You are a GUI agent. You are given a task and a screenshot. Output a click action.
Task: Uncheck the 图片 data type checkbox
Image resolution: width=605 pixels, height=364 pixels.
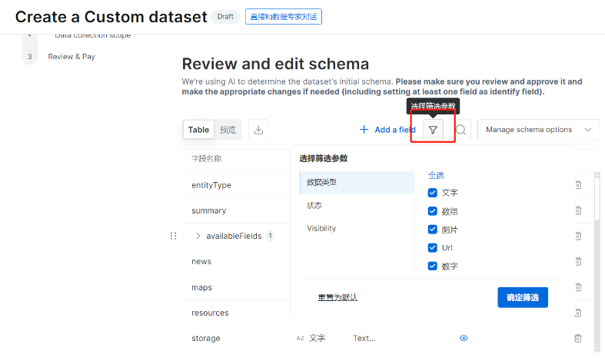click(x=433, y=230)
